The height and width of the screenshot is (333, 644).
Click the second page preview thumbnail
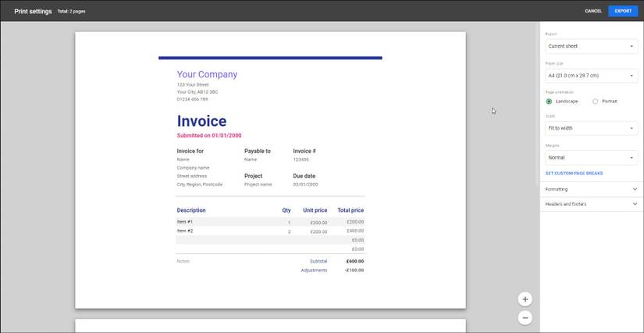pos(270,326)
